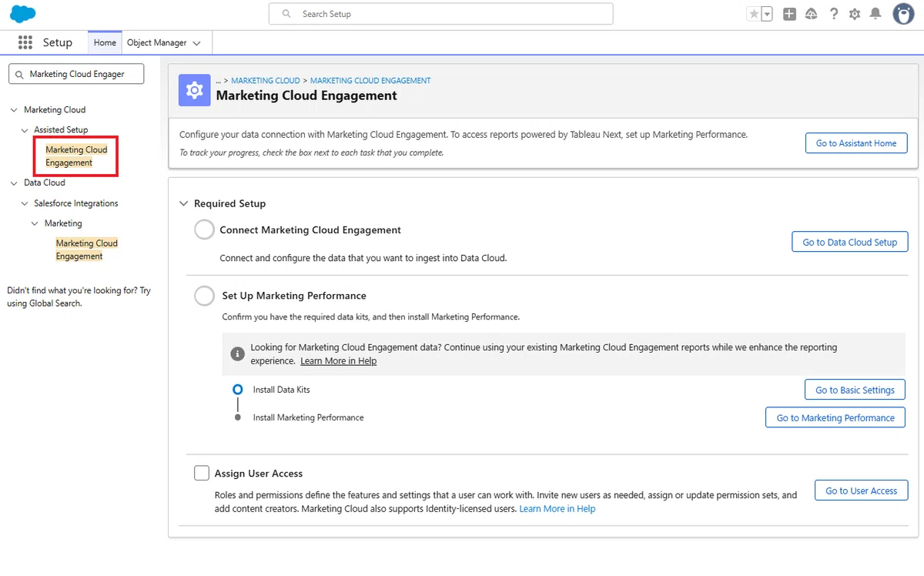
Task: Collapse the Salesforce Integrations tree node
Action: pos(25,203)
